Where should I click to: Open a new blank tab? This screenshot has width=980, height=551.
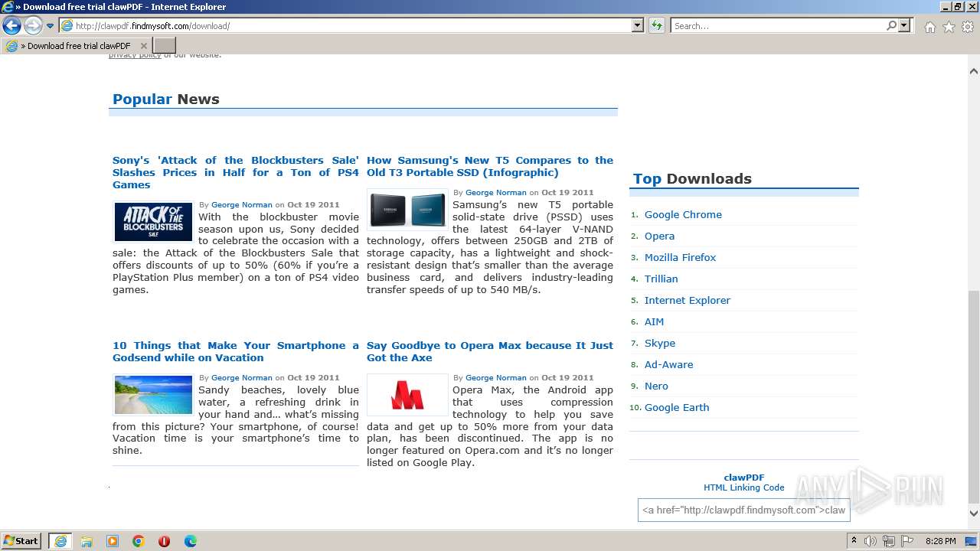165,46
